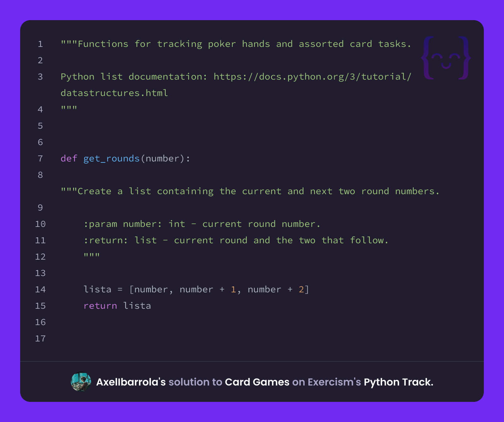Viewport: 504px width, 422px height.
Task: Click the ":param number:" docstring line
Action: click(x=202, y=224)
